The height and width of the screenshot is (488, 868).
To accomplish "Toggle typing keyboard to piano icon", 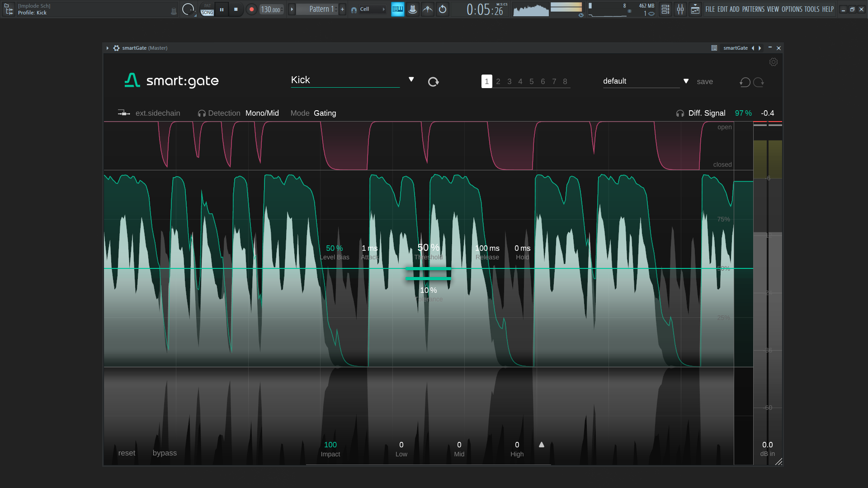I will click(x=398, y=9).
